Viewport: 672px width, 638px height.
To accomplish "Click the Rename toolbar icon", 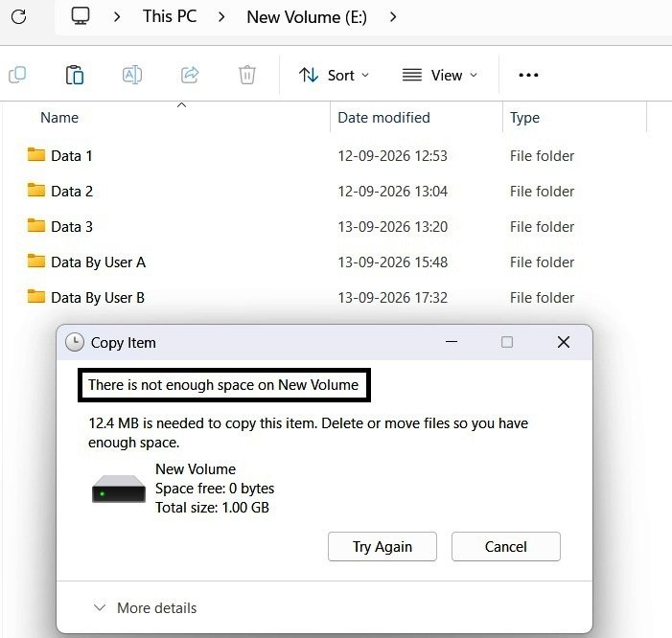I will 132,75.
